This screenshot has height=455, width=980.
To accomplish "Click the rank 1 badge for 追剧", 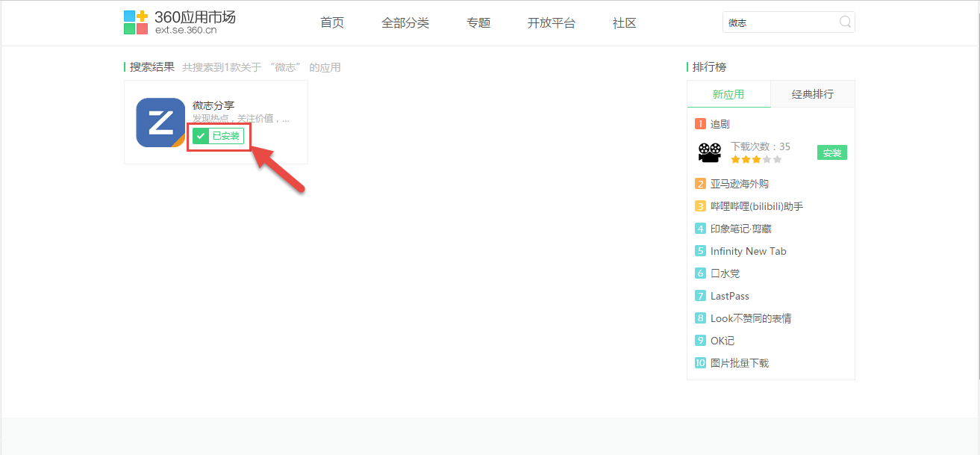I will tap(700, 124).
